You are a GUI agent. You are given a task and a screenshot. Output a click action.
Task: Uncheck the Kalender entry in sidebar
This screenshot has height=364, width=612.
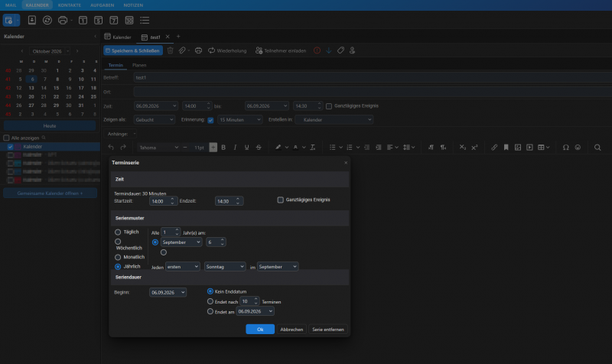(x=11, y=147)
